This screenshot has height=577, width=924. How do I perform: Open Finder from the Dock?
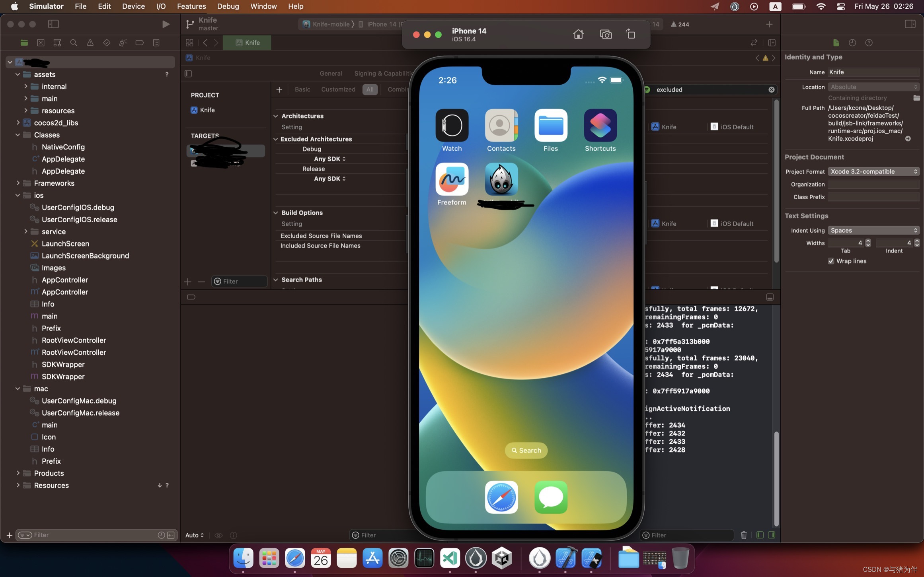pos(243,558)
